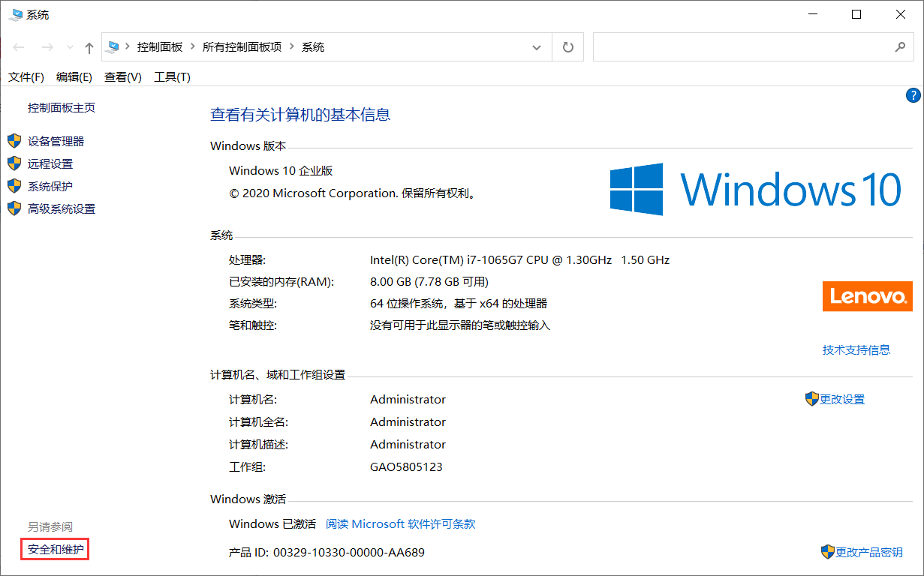Click the shield icon beside 设备管理器
This screenshot has height=576, width=924.
(14, 141)
